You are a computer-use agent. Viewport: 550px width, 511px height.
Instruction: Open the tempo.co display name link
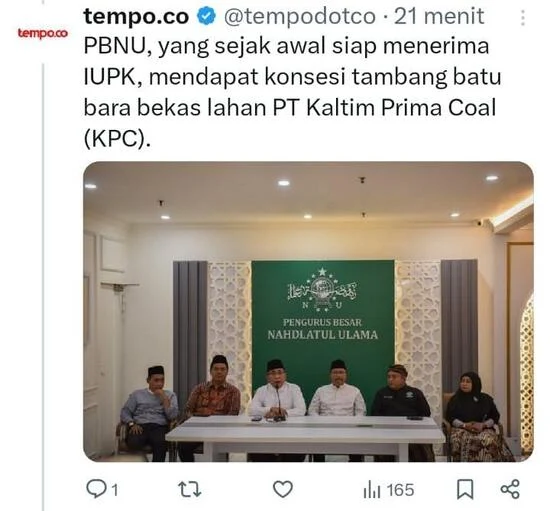tap(136, 16)
